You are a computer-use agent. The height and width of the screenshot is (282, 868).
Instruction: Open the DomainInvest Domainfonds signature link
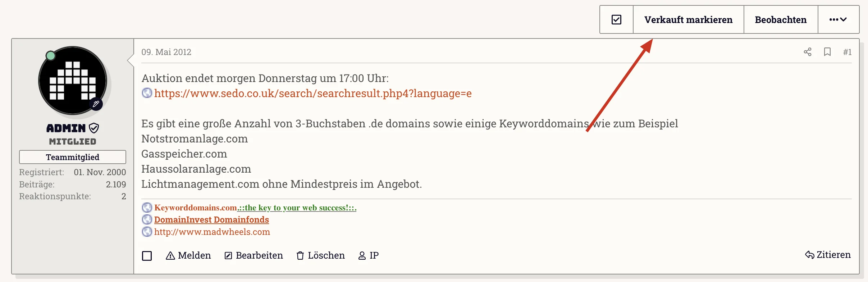tap(211, 219)
